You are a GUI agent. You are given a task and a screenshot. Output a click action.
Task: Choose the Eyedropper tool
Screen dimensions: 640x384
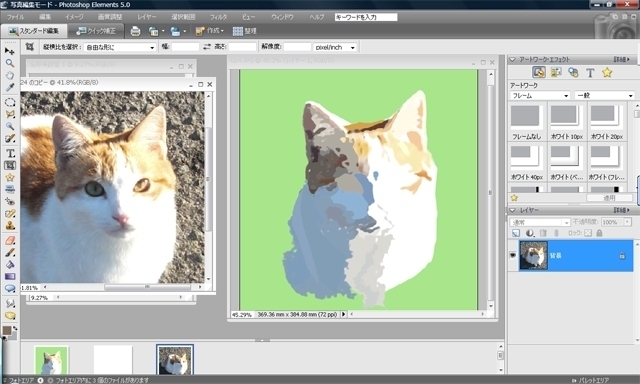tap(10, 87)
